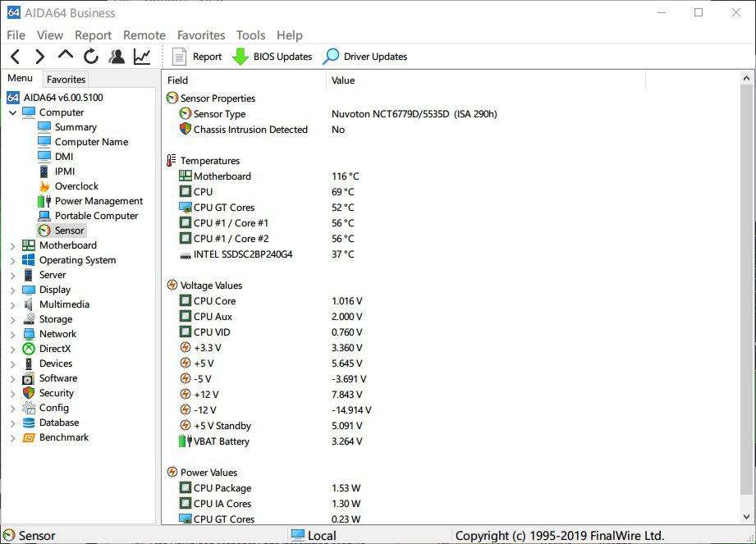Open the graph chart icon in toolbar
Image resolution: width=756 pixels, height=544 pixels.
[142, 57]
